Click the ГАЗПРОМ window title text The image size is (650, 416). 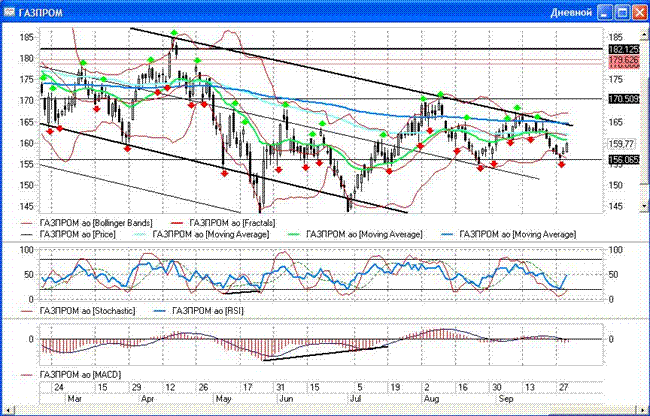(41, 13)
